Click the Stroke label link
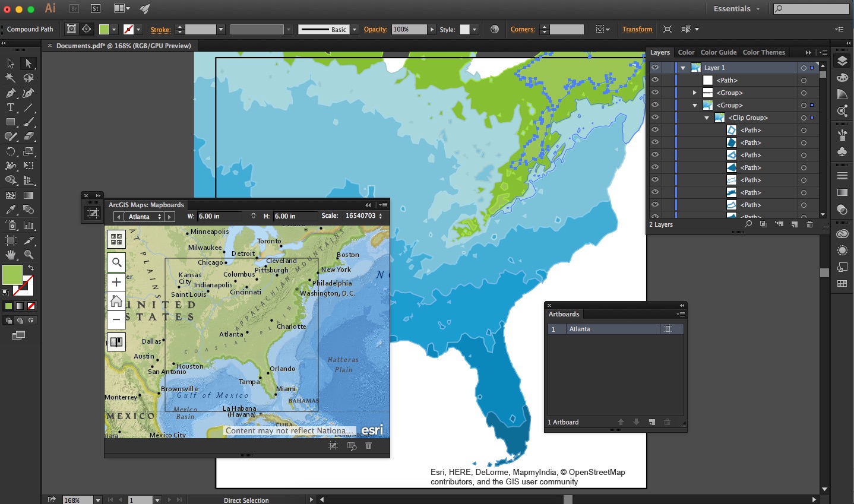The width and height of the screenshot is (854, 504). 160,29
